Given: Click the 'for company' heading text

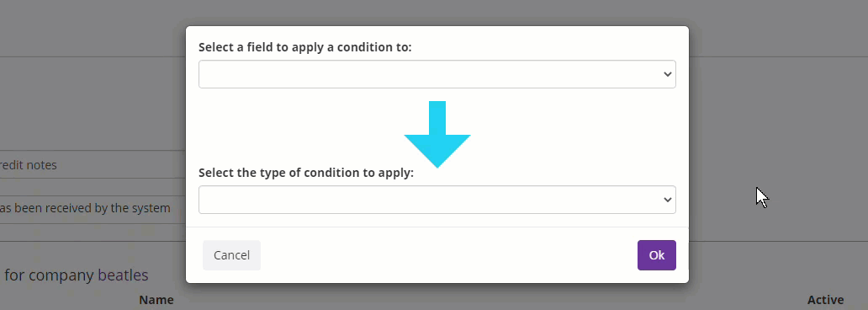Looking at the screenshot, I should [x=50, y=275].
